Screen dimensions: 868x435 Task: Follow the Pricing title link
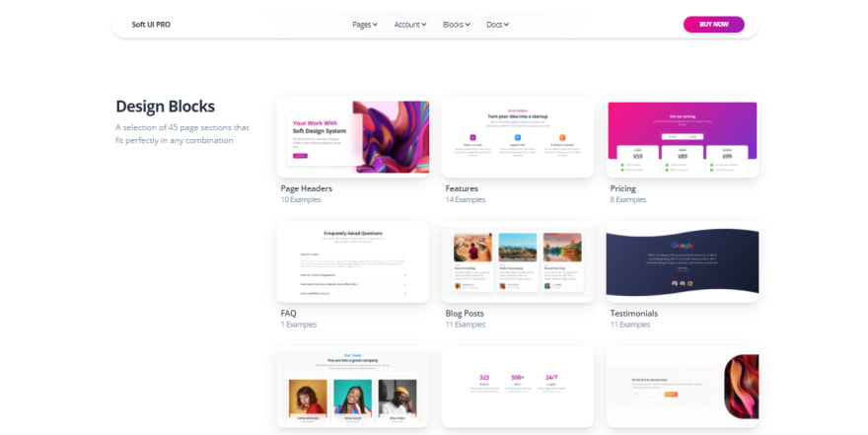pyautogui.click(x=622, y=188)
